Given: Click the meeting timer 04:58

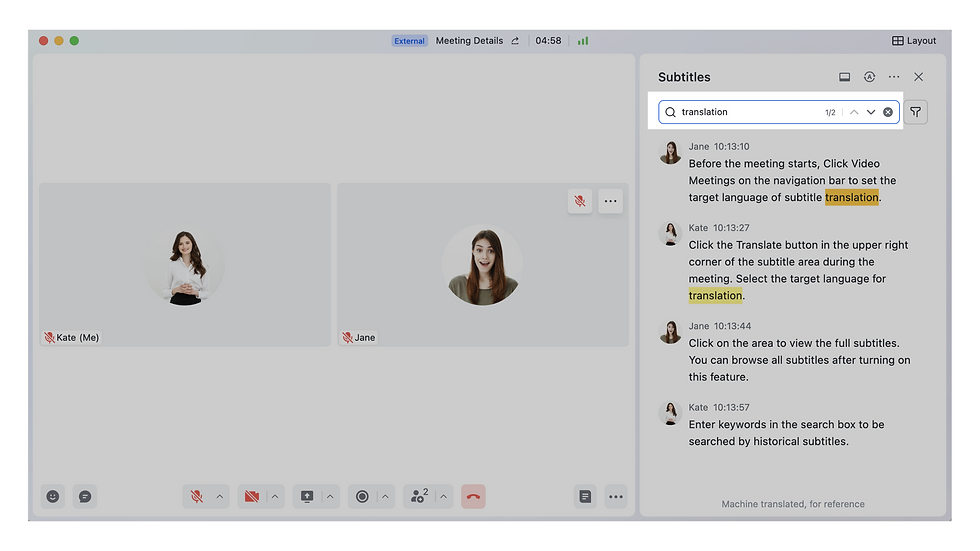Looking at the screenshot, I should (x=548, y=41).
